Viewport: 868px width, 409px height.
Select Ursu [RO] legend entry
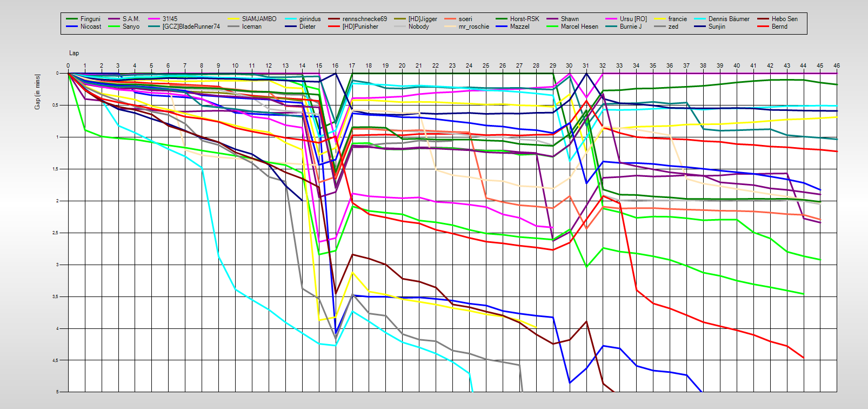633,19
